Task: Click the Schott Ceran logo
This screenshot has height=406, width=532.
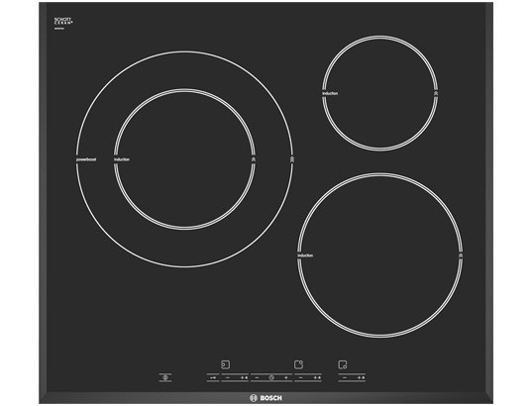Action: (63, 22)
